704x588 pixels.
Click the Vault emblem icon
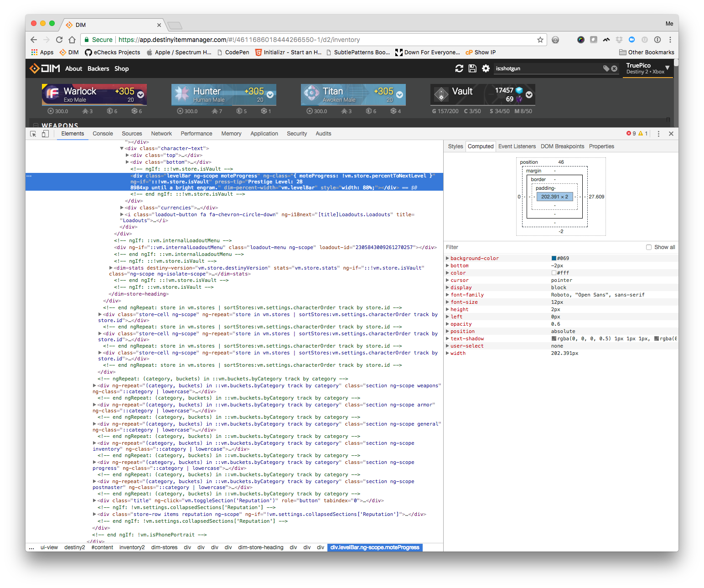pyautogui.click(x=440, y=94)
